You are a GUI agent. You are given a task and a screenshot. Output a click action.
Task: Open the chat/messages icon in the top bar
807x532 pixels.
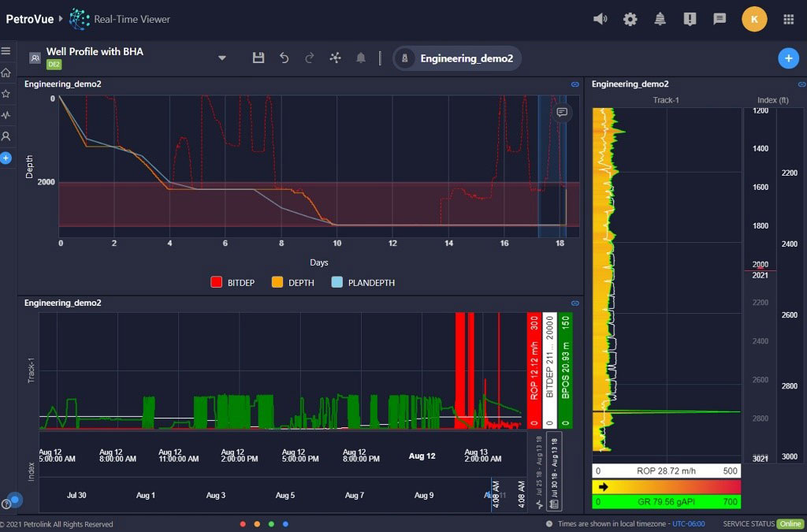(x=719, y=19)
